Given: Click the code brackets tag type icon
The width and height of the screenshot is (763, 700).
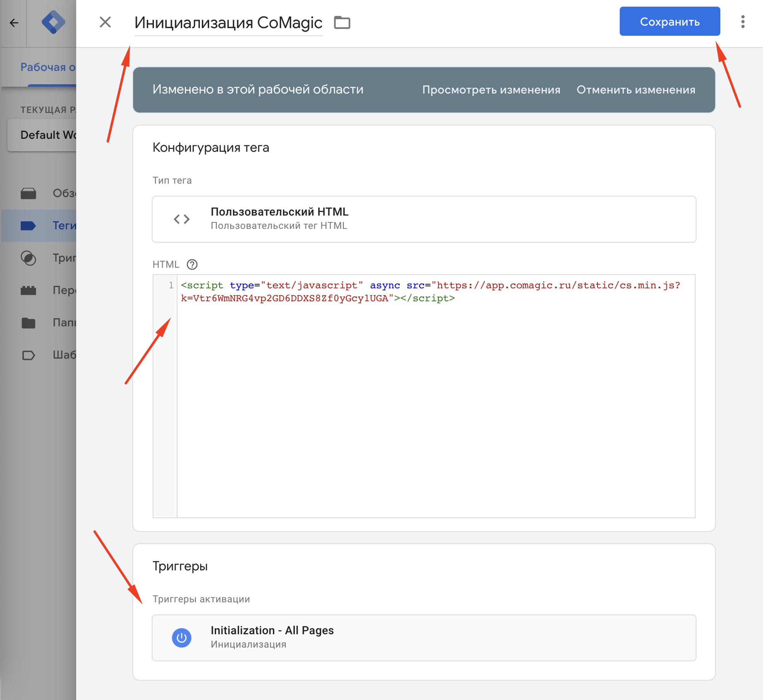Looking at the screenshot, I should point(182,219).
